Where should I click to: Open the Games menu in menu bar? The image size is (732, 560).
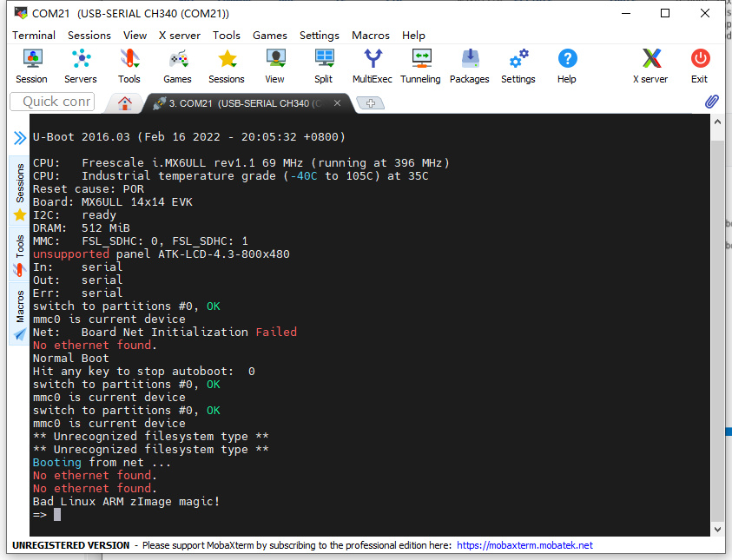click(270, 36)
